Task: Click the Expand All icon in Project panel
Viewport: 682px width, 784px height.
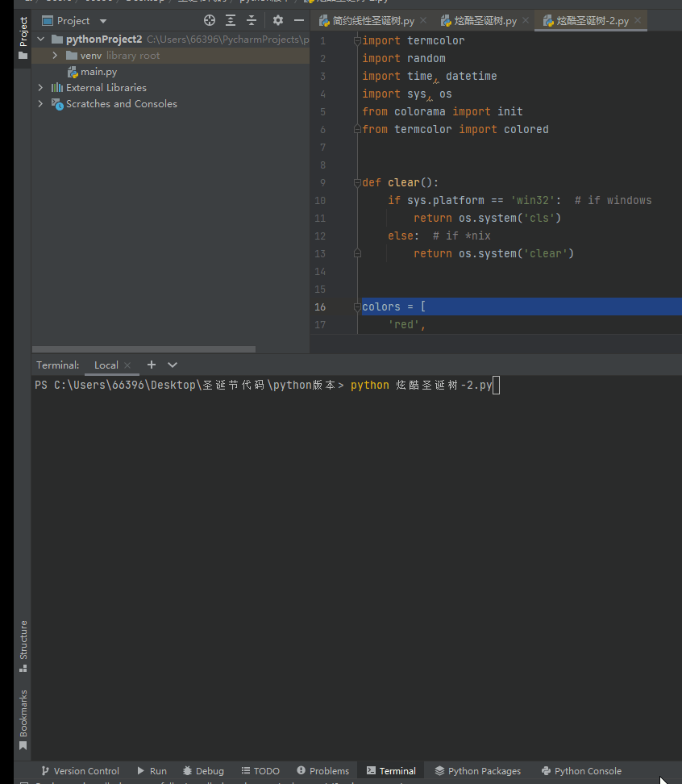Action: [x=231, y=20]
